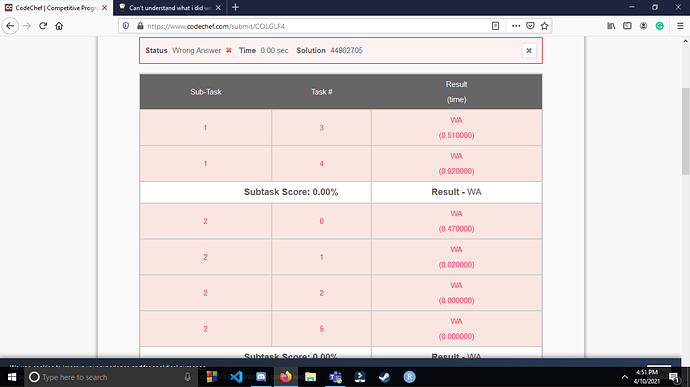690x387 pixels.
Task: Go back to the previous page
Action: (10, 26)
